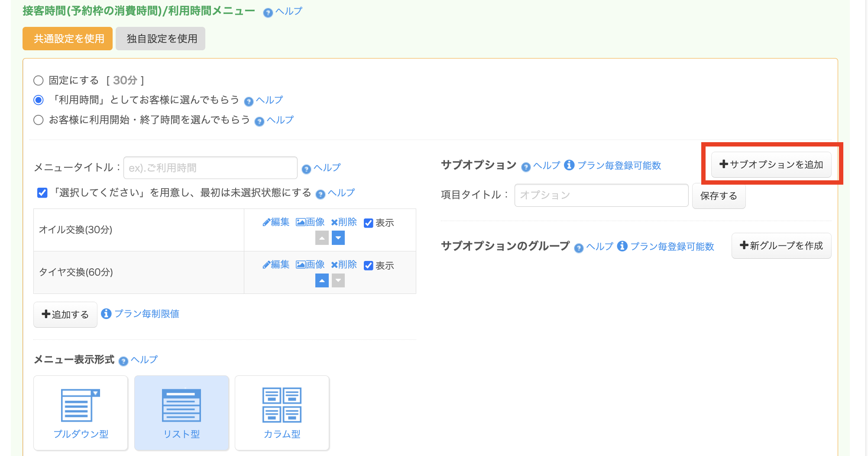Select the 固定にする radio option
868x456 pixels.
39,81
